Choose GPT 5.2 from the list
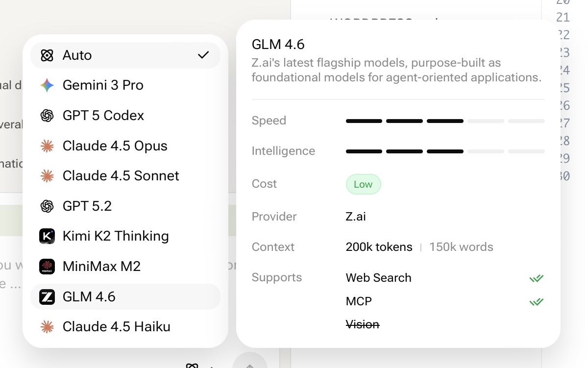 click(125, 206)
